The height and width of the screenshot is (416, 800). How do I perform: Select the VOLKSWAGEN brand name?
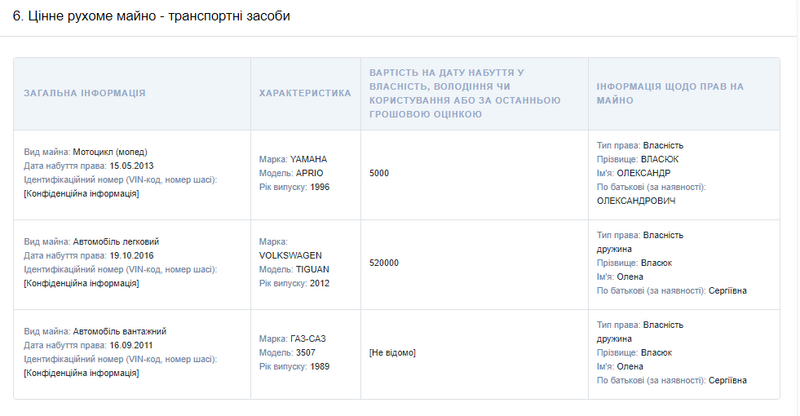[x=290, y=256]
